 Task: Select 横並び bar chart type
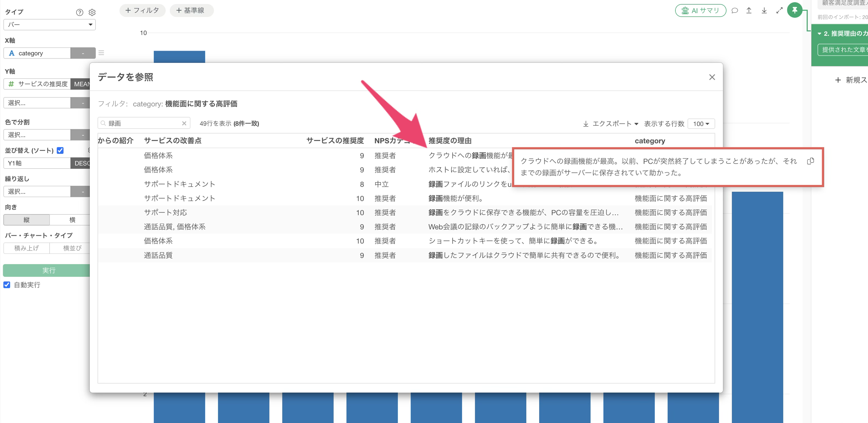point(70,248)
